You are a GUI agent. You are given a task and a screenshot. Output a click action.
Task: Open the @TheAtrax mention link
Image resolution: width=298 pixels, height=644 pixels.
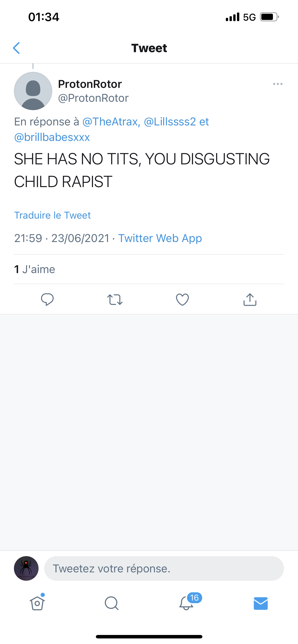click(111, 122)
